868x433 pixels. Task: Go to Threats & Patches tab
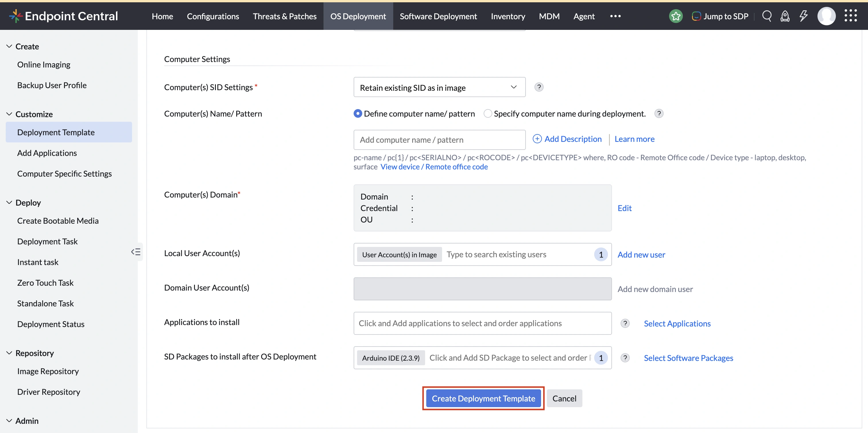click(284, 16)
